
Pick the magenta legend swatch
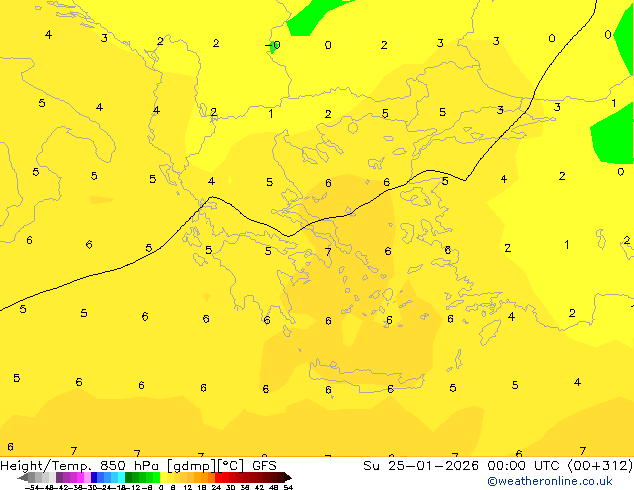(x=80, y=477)
